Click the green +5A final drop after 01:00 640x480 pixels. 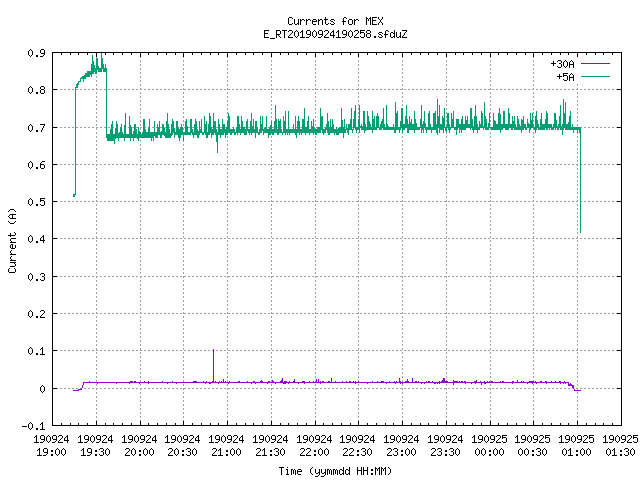[580, 182]
